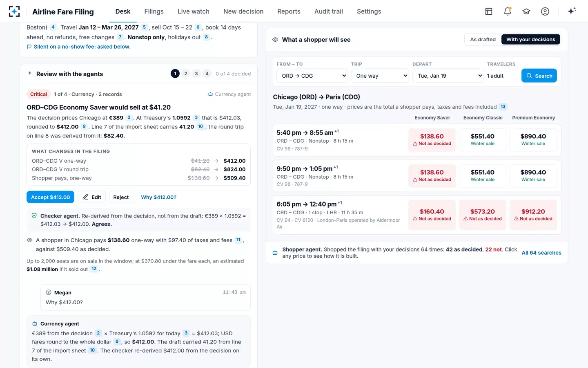The image size is (588, 368).
Task: Switch preview to As drafted
Action: tap(483, 39)
